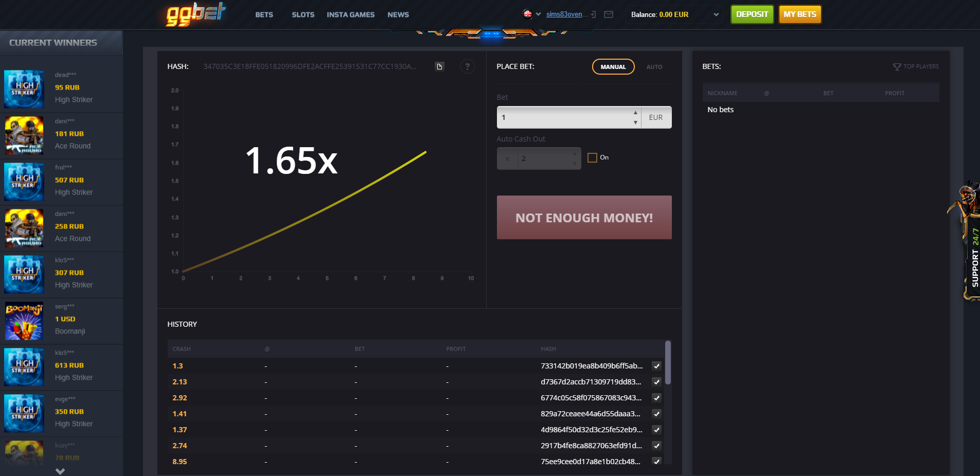The image size is (980, 476).
Task: Toggle the check for hash 75ee9cee0d17a8e1b02cb48
Action: tap(656, 462)
